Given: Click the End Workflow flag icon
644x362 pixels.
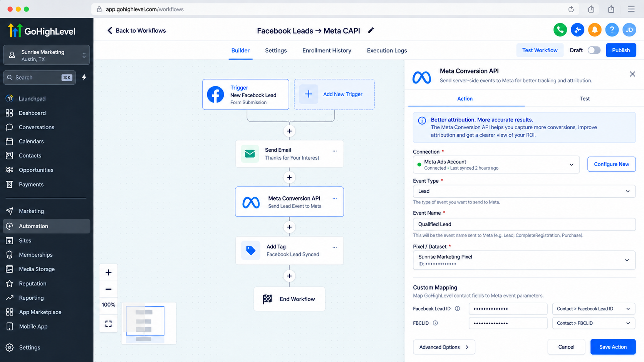Looking at the screenshot, I should click(x=267, y=299).
